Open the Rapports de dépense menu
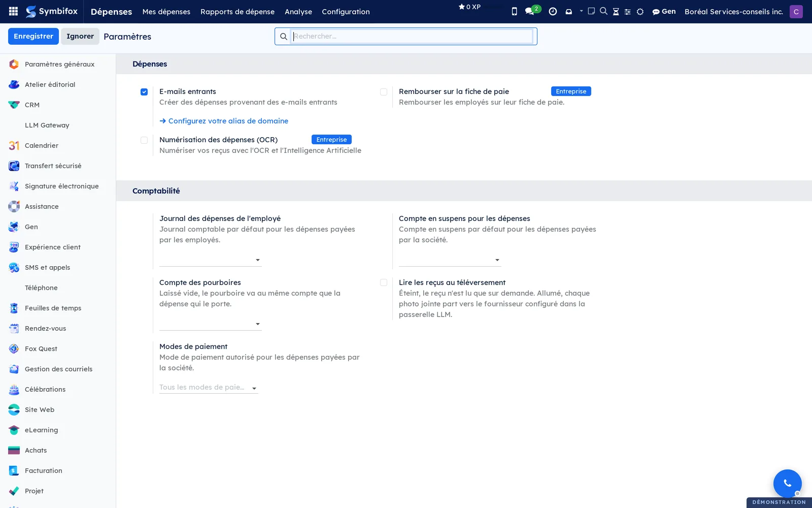Image resolution: width=812 pixels, height=508 pixels. (x=237, y=12)
